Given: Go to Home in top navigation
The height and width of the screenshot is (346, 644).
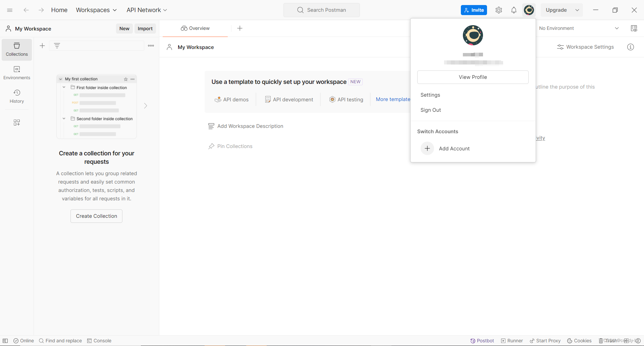Looking at the screenshot, I should 59,10.
